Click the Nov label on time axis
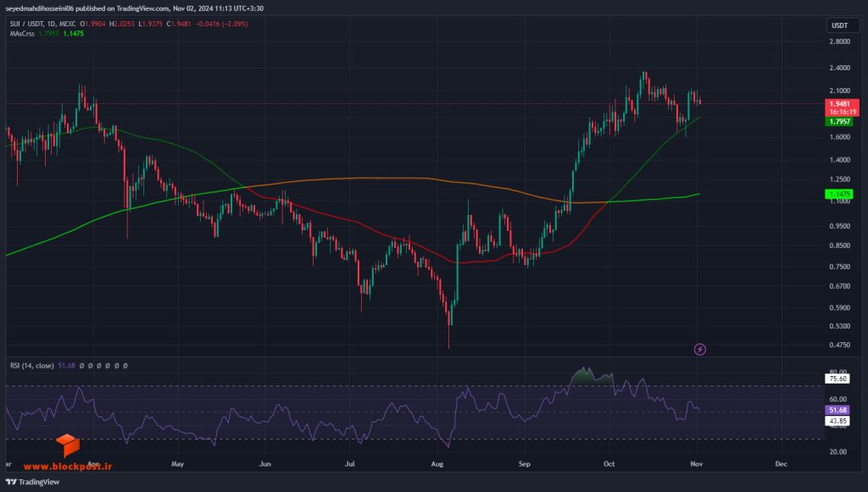Screen dimensions: 868x492 tap(697, 464)
